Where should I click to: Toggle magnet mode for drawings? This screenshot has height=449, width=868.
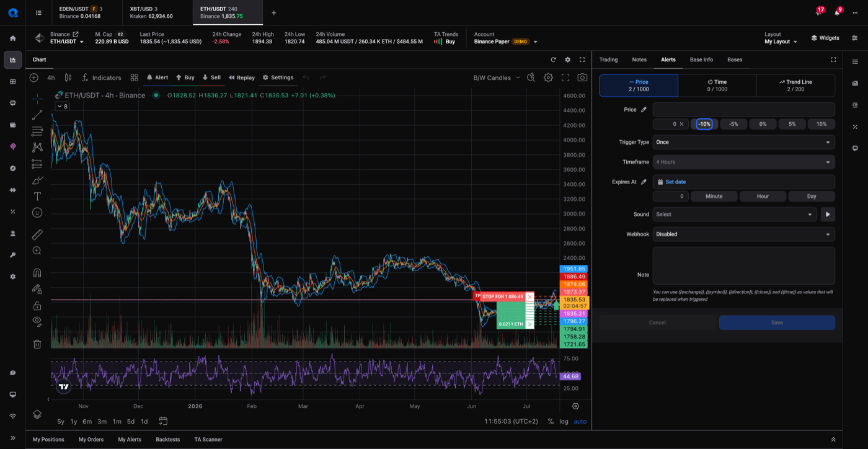[37, 273]
